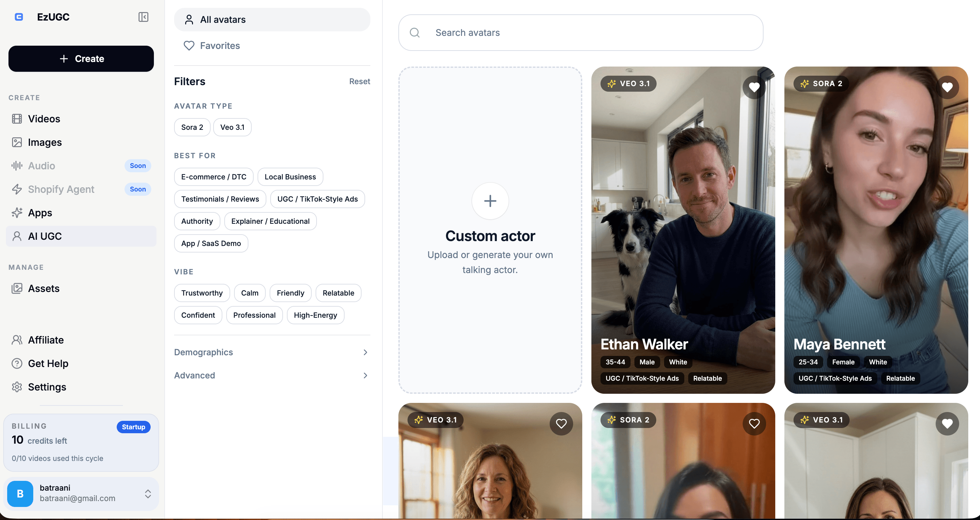Click the plus icon on Custom actor

click(490, 201)
